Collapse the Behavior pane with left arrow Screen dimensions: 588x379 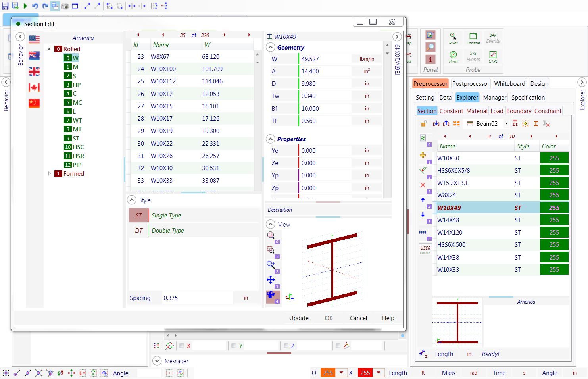pos(20,37)
